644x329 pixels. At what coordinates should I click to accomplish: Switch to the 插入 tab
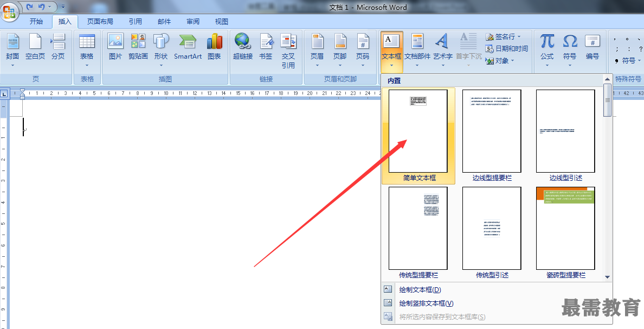tap(65, 21)
